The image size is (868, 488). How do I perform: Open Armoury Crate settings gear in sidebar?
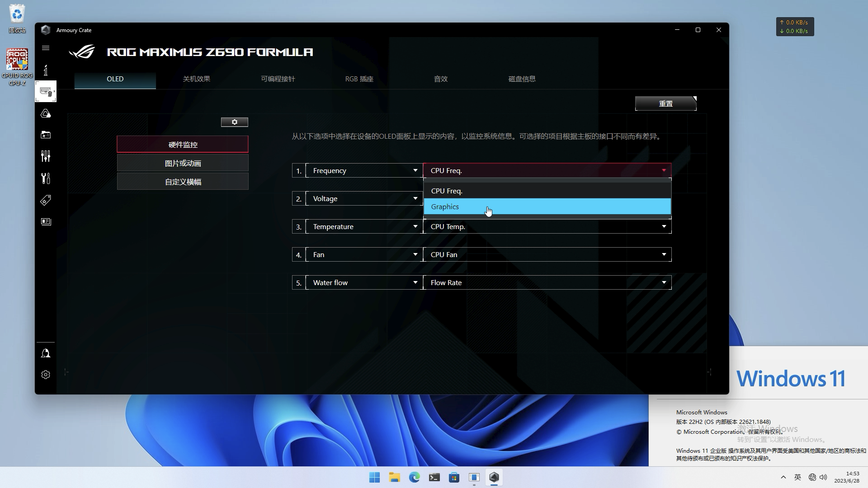(x=46, y=375)
